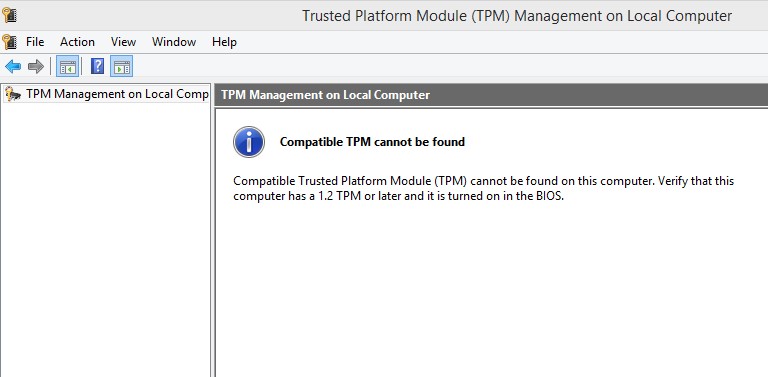Click the TPM tree node icon
Viewport: 768px width, 377px height.
(12, 94)
